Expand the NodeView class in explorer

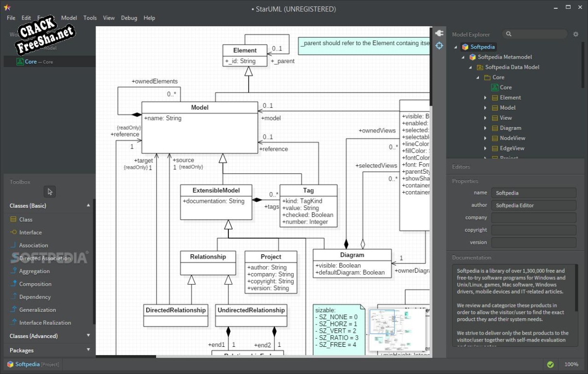[485, 138]
